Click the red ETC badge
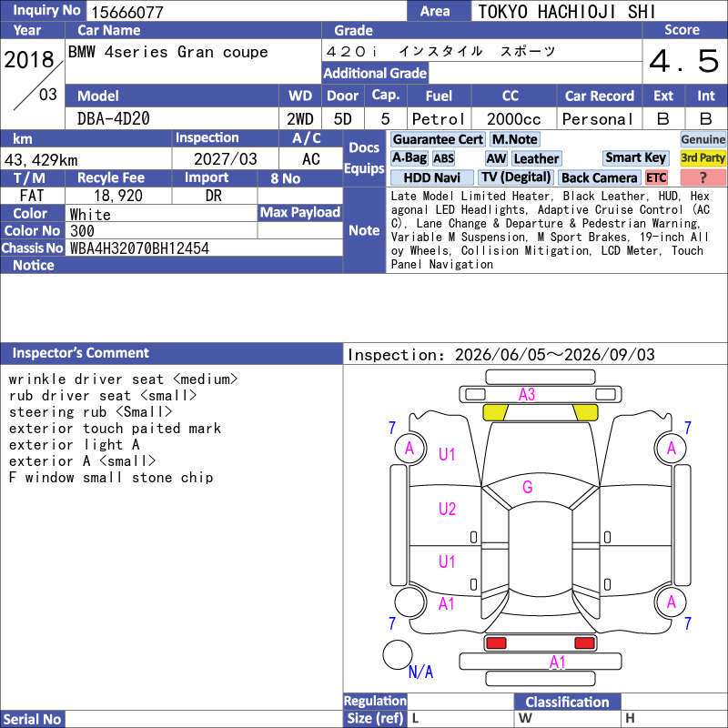Screen dimensions: 728x728 click(656, 177)
